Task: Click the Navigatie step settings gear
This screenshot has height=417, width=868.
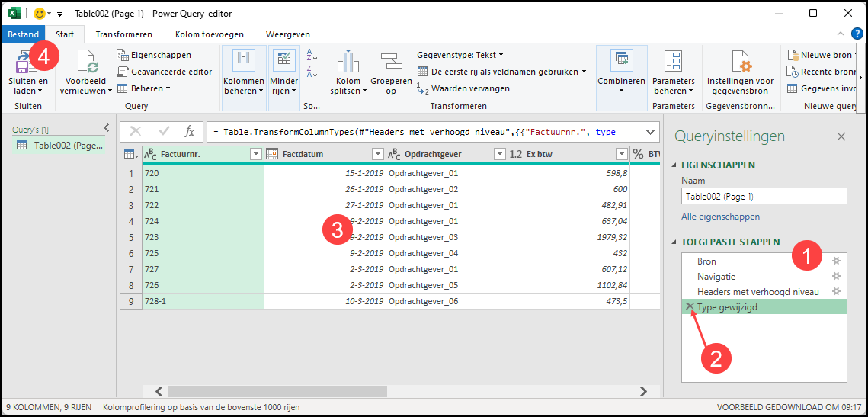Action: click(837, 276)
